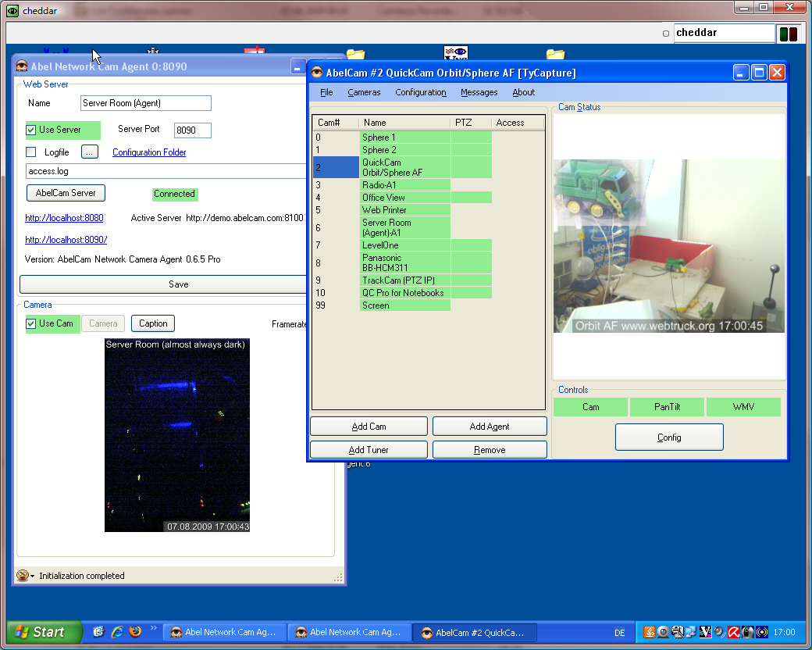Click the eye icon in Abel Network Cam Agent title bar
This screenshot has height=650, width=812.
[22, 66]
